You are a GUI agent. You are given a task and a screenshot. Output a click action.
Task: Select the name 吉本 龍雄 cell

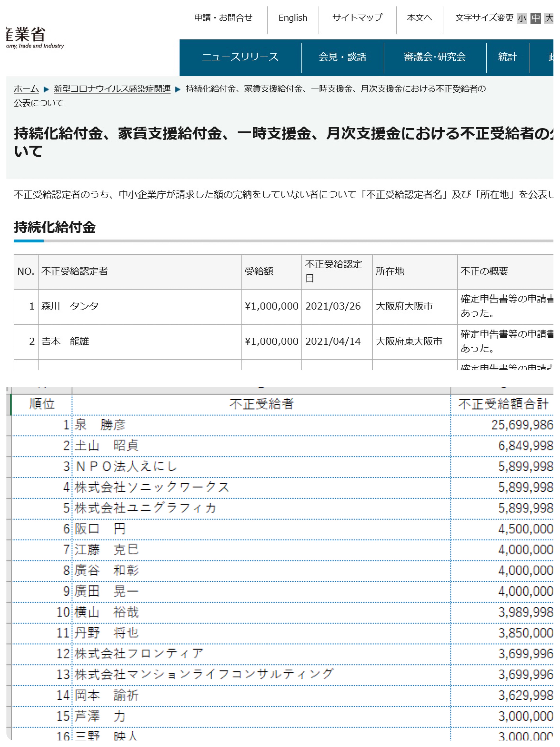point(140,342)
